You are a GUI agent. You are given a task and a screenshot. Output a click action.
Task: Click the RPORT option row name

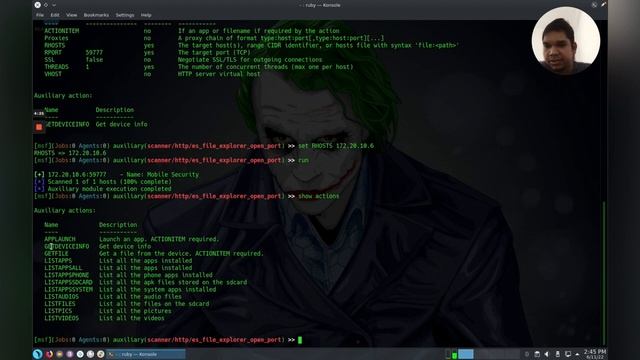(53, 53)
